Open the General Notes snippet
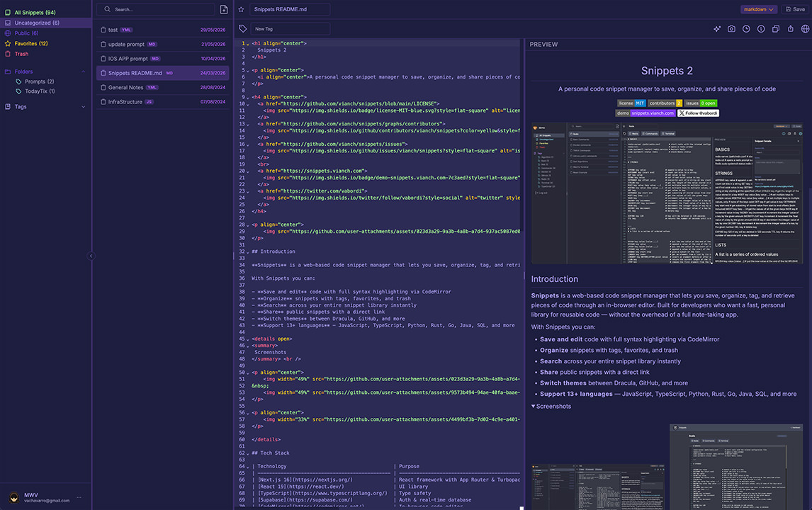Viewport: 812px width, 510px height. pyautogui.click(x=162, y=88)
